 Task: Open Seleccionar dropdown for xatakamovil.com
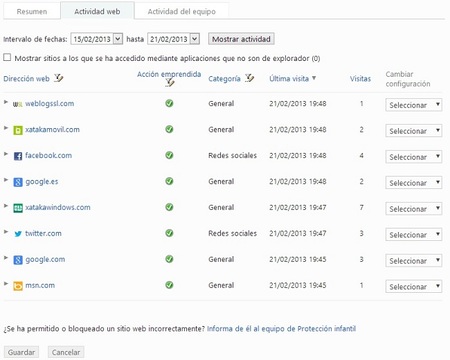click(x=414, y=131)
